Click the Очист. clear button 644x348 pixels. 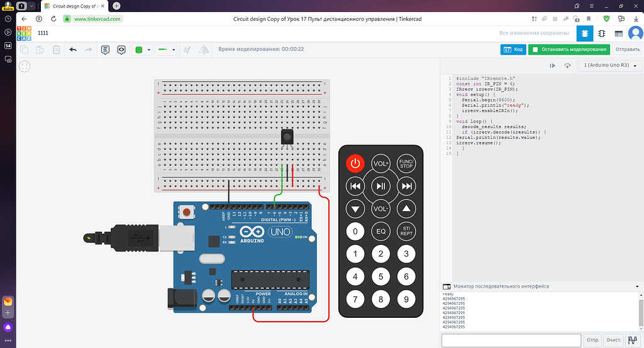[x=613, y=340]
